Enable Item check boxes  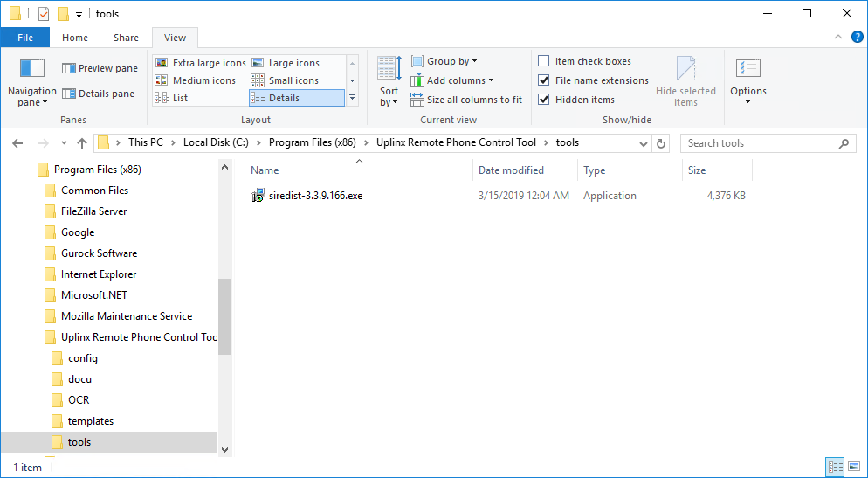(x=544, y=61)
